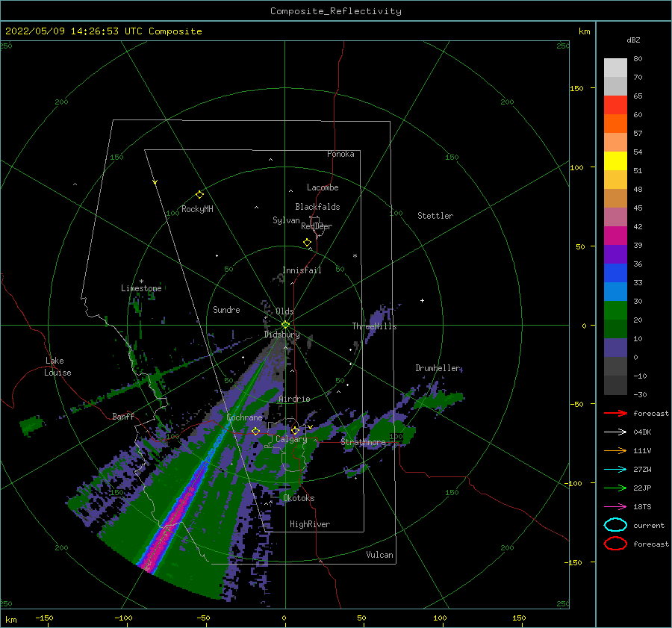Click the Airdrie city label
Screen dimensions: 672x628
click(294, 399)
